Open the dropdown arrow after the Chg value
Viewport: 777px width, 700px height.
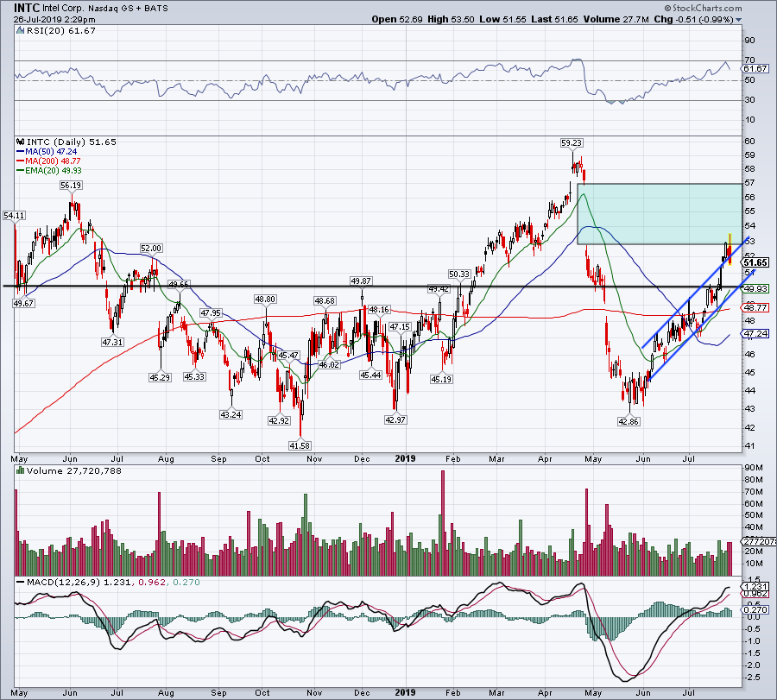(739, 20)
